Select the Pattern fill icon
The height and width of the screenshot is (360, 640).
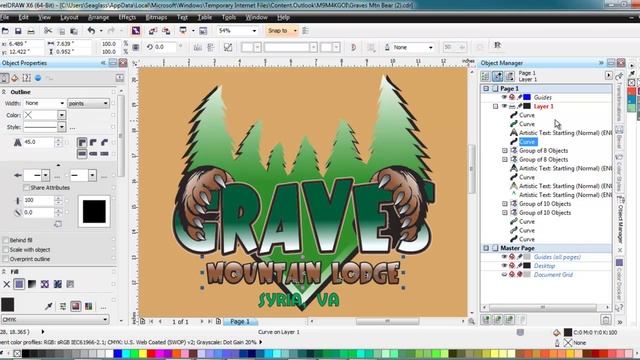(44, 284)
